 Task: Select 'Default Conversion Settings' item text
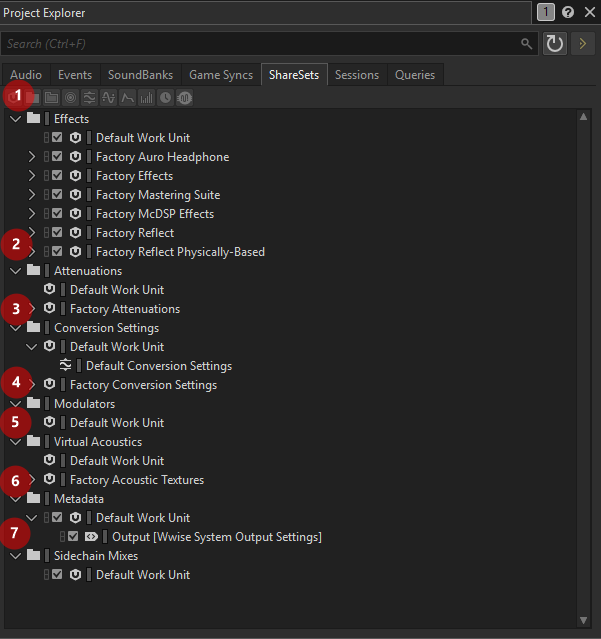159,366
